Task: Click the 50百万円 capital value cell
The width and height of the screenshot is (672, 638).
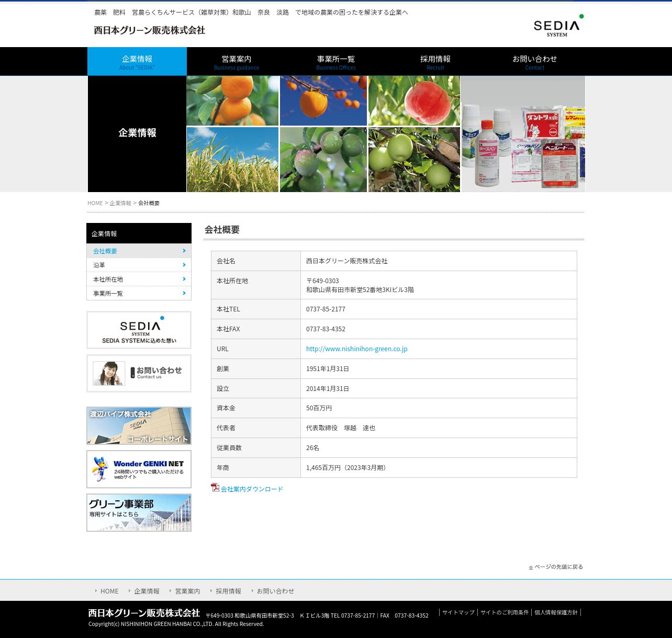Action: 439,408
